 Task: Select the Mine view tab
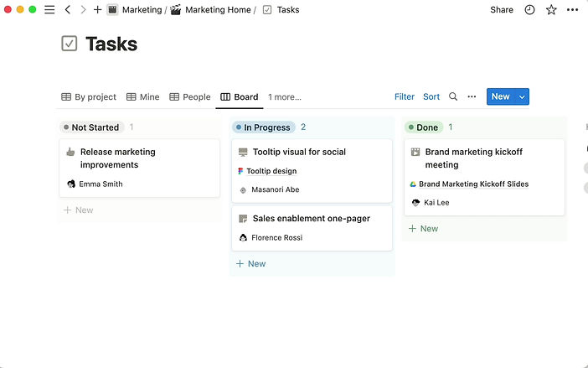(x=143, y=97)
